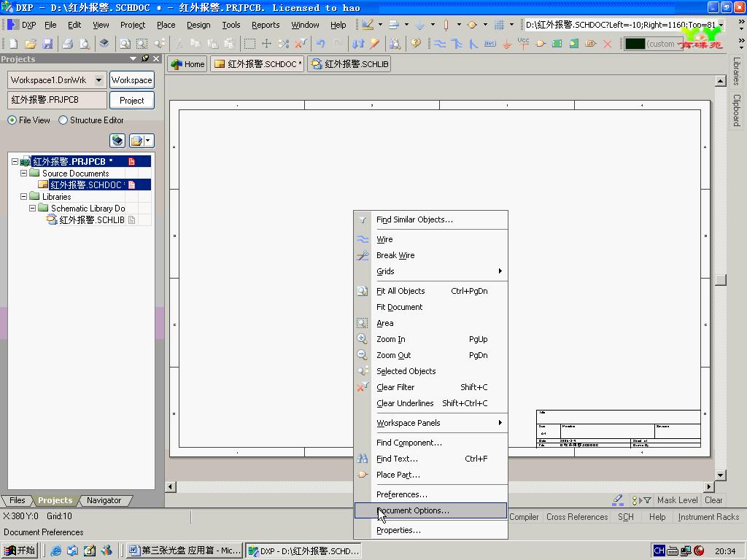Click the project name field 红外报警.PRJPCB

coord(57,100)
